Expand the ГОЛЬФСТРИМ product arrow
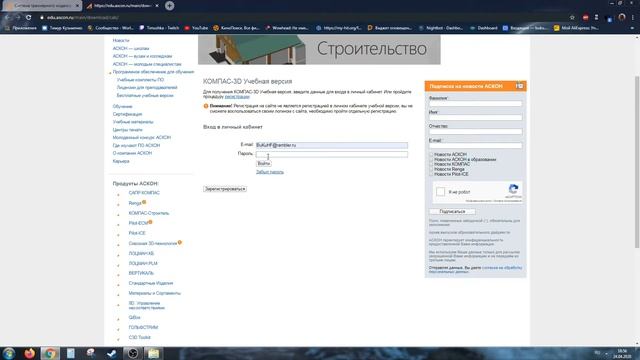 (118, 329)
